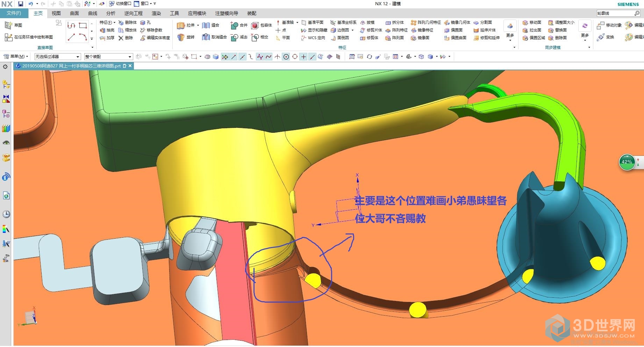This screenshot has height=347, width=644.
Task: Click the Subtract (减去) boolean tool
Action: point(239,37)
